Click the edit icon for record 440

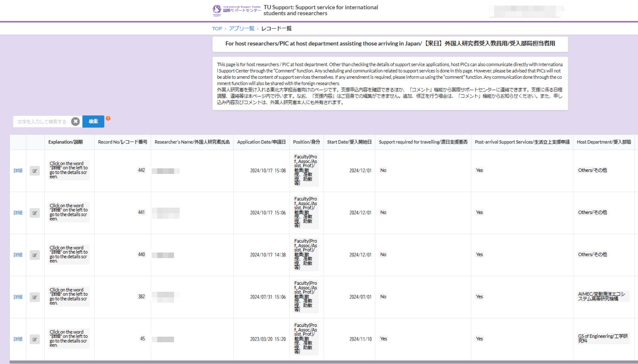(35, 255)
